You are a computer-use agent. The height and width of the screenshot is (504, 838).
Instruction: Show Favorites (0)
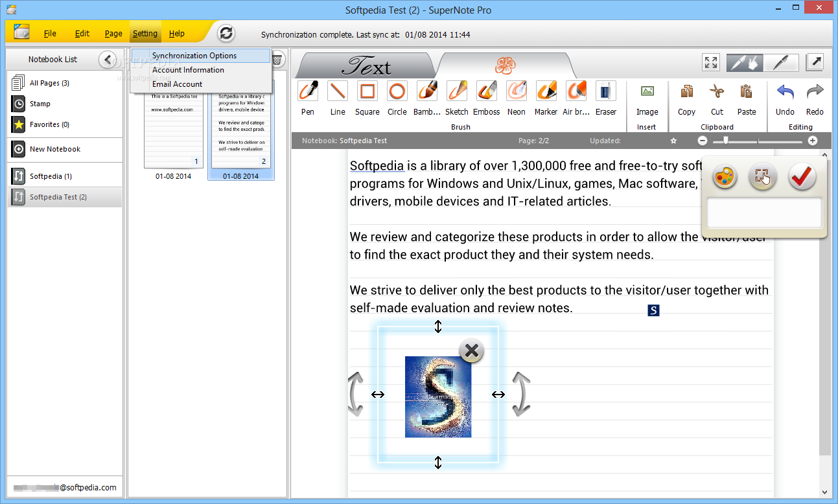64,124
